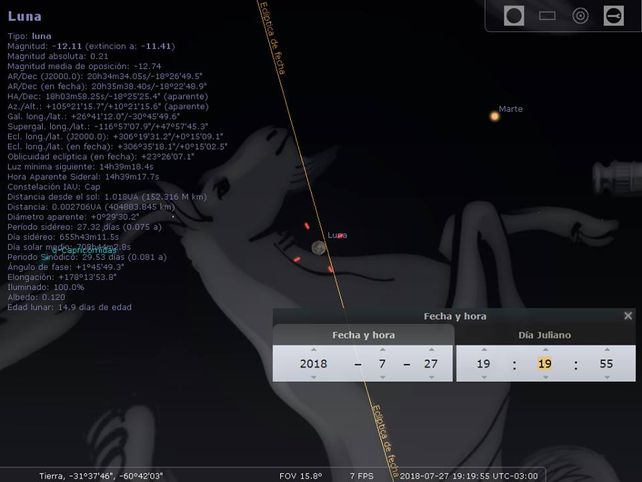642x482 pixels.
Task: Decrease the seconds 55 with down arrow
Action: point(607,377)
